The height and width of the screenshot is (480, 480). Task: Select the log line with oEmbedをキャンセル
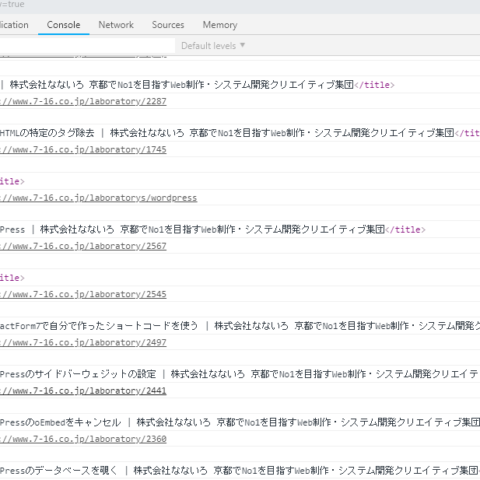[x=240, y=422]
